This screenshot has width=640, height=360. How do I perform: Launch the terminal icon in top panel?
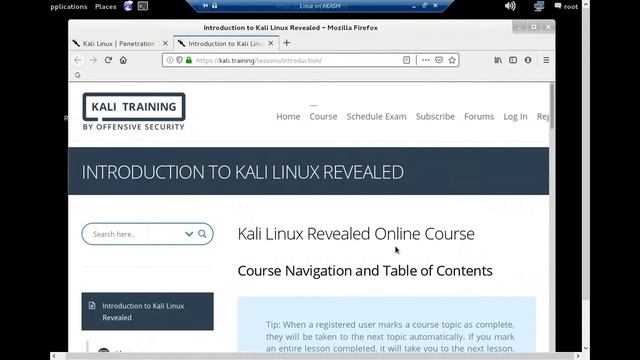tap(143, 6)
